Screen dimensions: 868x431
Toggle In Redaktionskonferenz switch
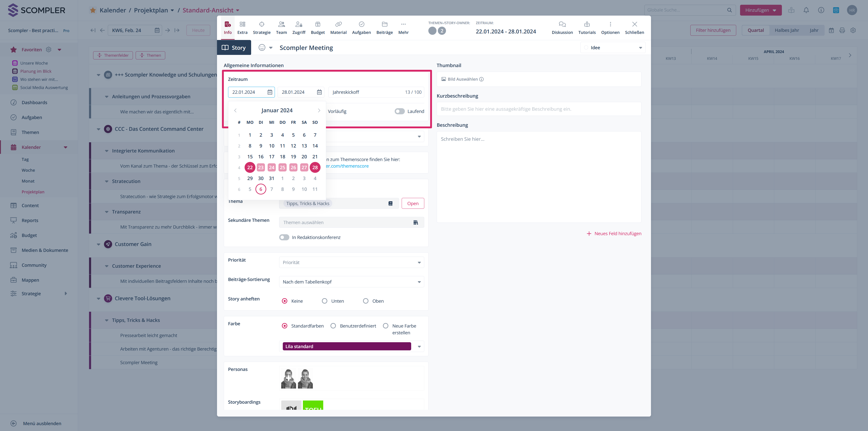(x=284, y=237)
